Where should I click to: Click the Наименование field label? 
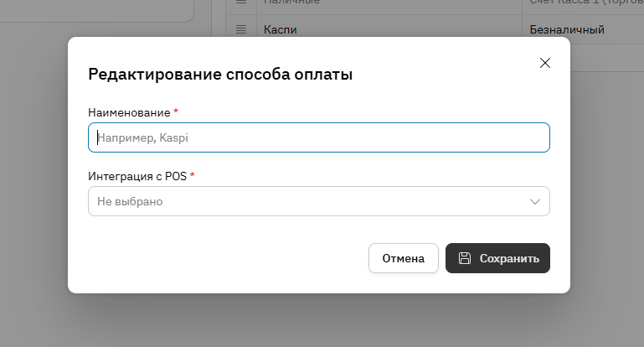128,112
